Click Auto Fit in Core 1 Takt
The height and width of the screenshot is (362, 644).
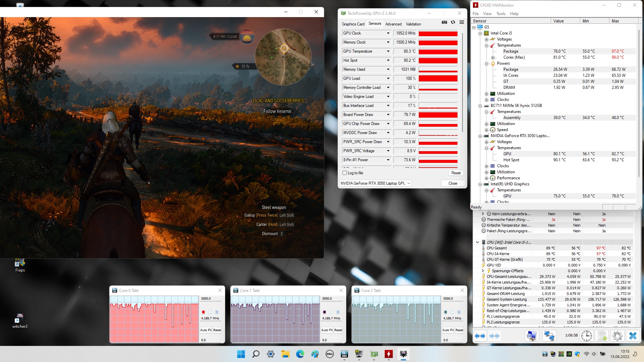point(327,330)
